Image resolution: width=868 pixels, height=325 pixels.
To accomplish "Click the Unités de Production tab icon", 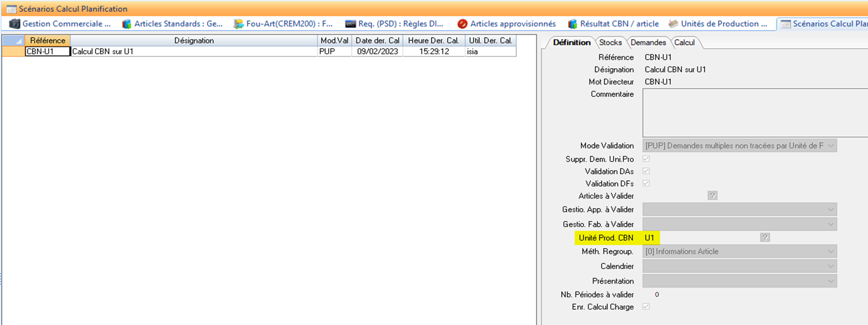I will point(673,24).
